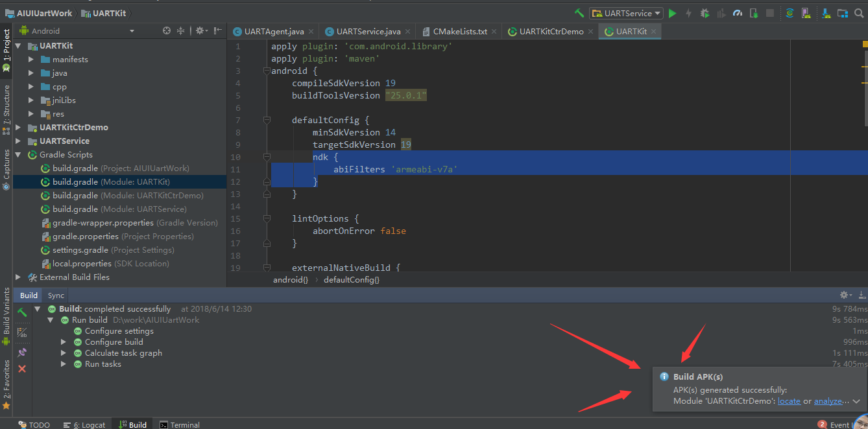Open the Captures sidebar tab
868x429 pixels.
point(6,168)
